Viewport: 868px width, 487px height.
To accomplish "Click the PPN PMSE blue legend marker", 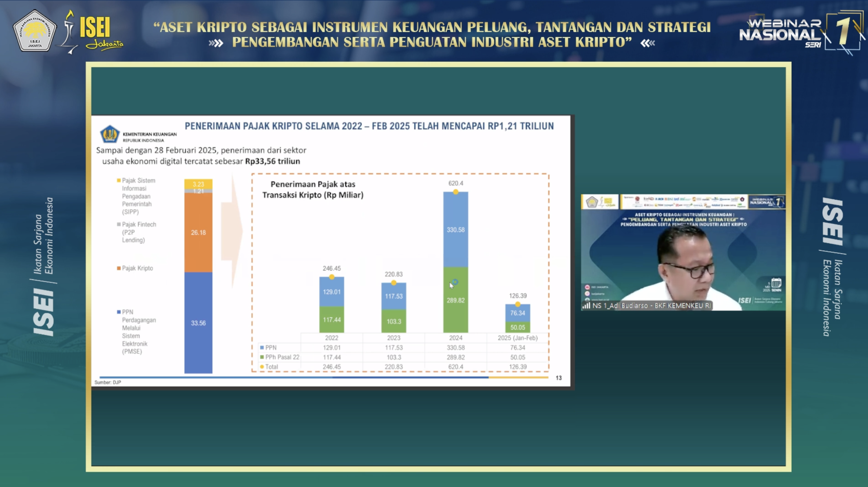I will 119,312.
